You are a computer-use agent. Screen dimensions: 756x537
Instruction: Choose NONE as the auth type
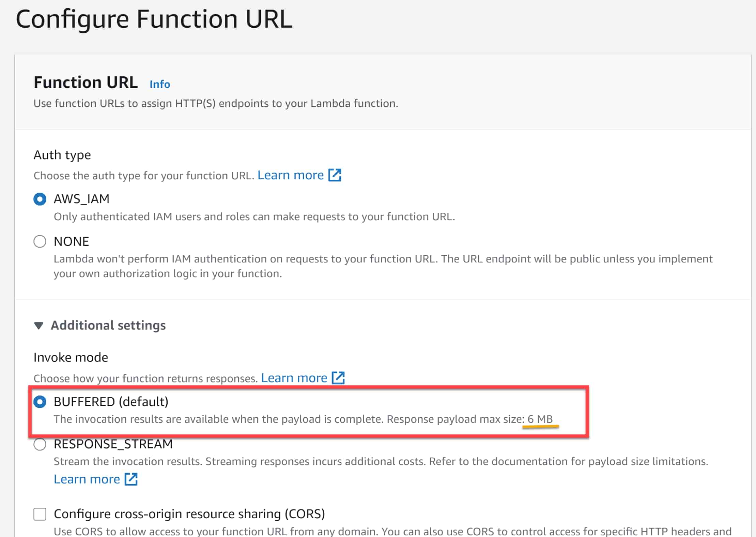click(40, 241)
